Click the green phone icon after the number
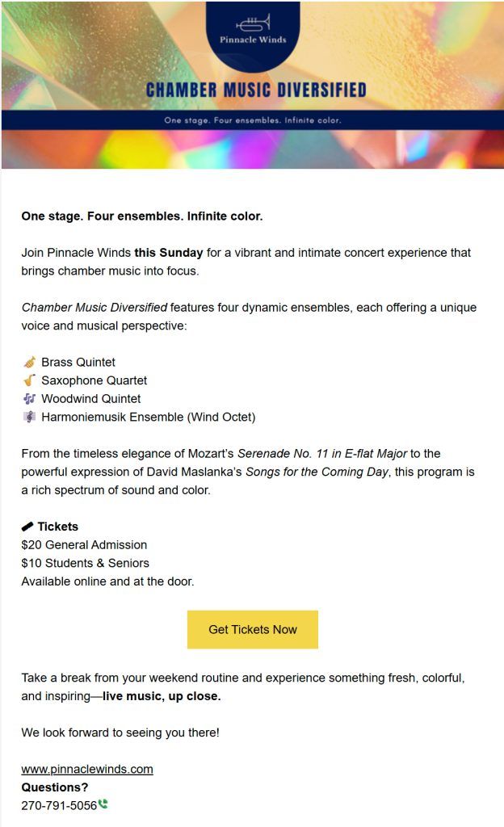Image resolution: width=504 pixels, height=827 pixels. 103,804
